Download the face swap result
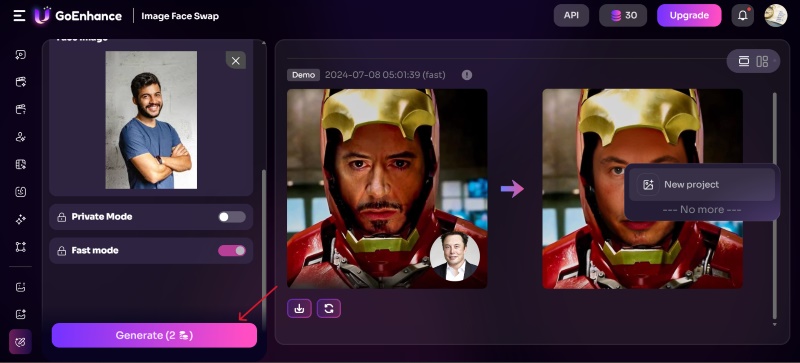Image resolution: width=800 pixels, height=363 pixels. (299, 308)
